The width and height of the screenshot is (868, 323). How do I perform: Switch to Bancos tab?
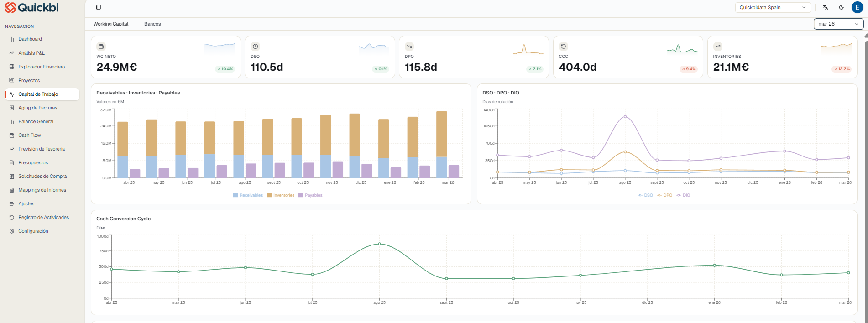click(x=152, y=24)
